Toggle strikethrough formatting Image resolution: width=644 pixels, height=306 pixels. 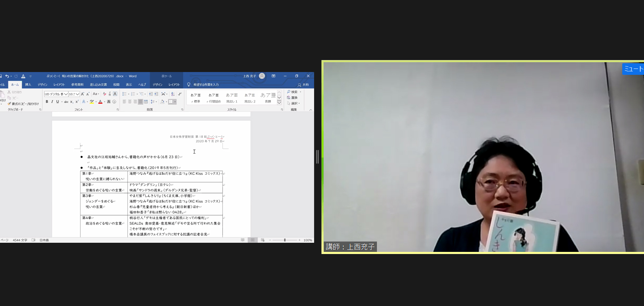[66, 102]
